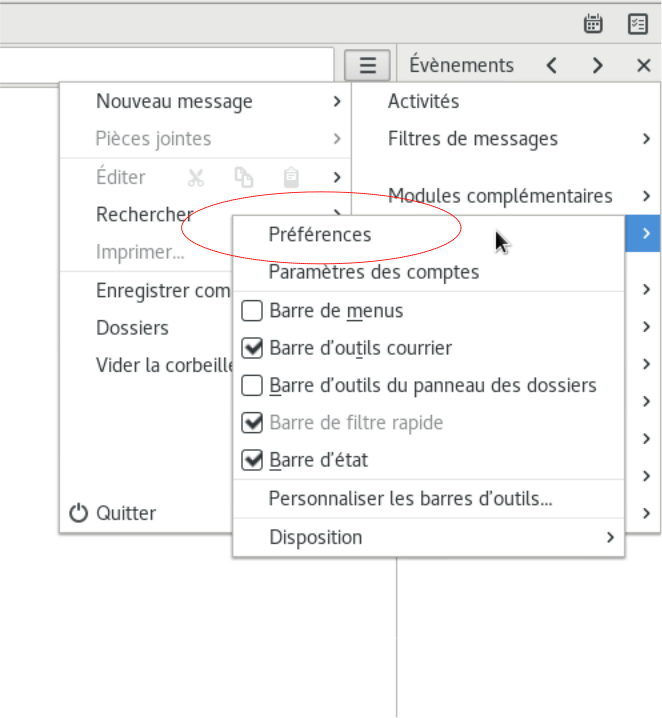This screenshot has height=718, width=662.
Task: Open the tasks tab icon
Action: [637, 24]
